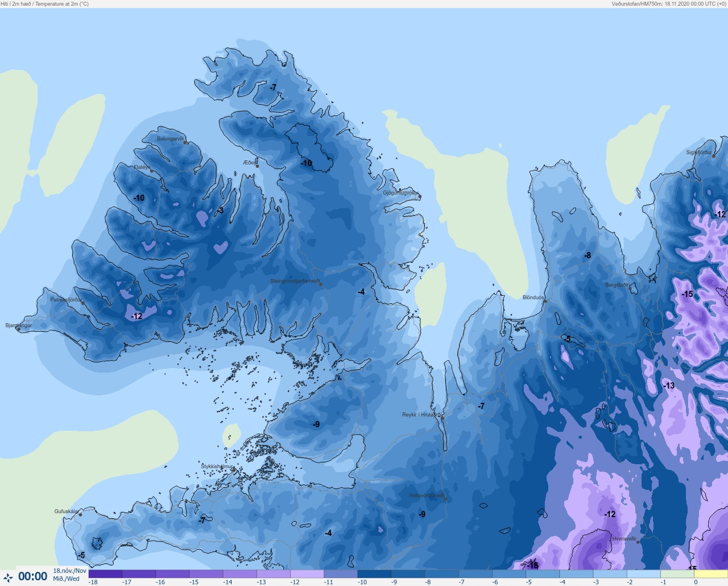Select the legend color swatch labeled -1
728x586 pixels.
click(x=677, y=574)
